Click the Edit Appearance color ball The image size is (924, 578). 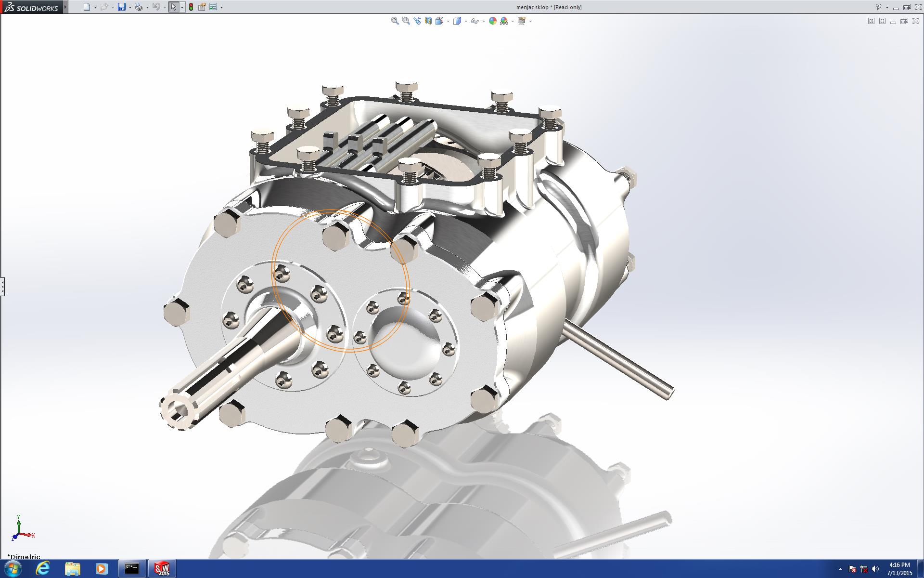[492, 21]
